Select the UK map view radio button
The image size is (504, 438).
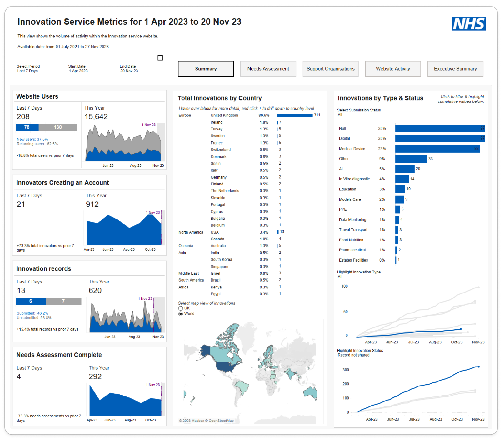click(181, 308)
